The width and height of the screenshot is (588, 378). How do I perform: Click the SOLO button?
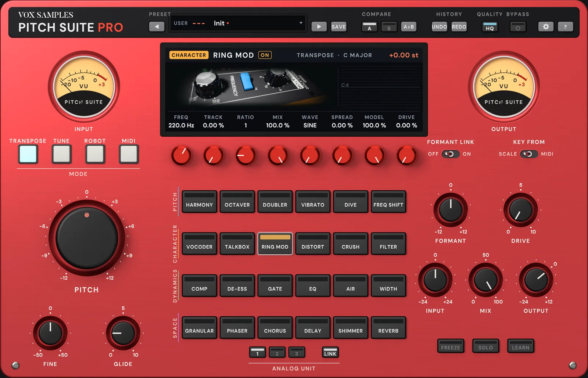coord(485,346)
